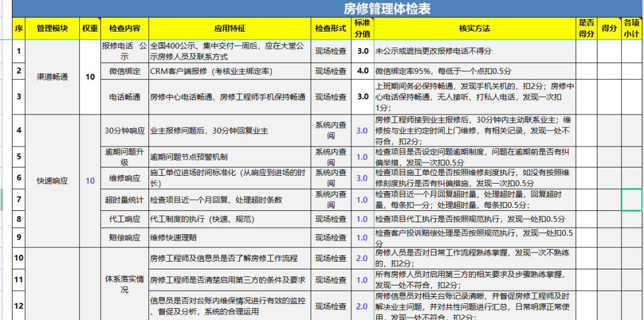Click the 各项小计 header cell
The height and width of the screenshot is (320, 644).
pyautogui.click(x=631, y=29)
